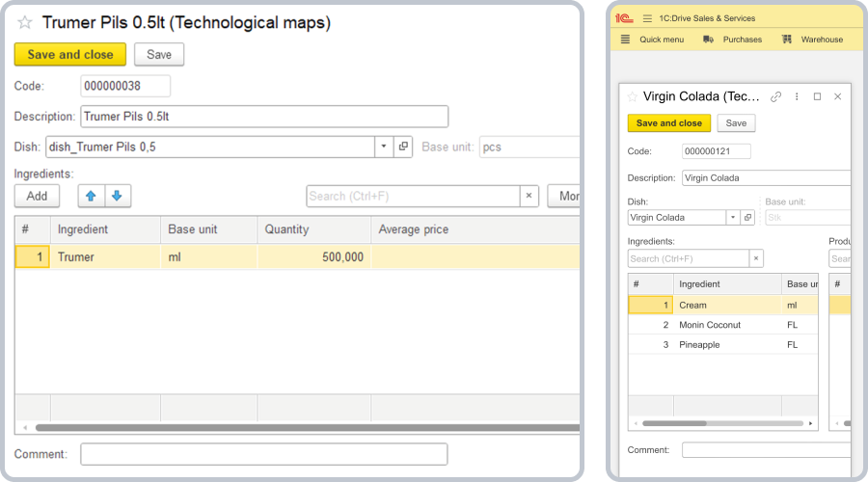Select the 500,000 quantity cell

(x=313, y=256)
